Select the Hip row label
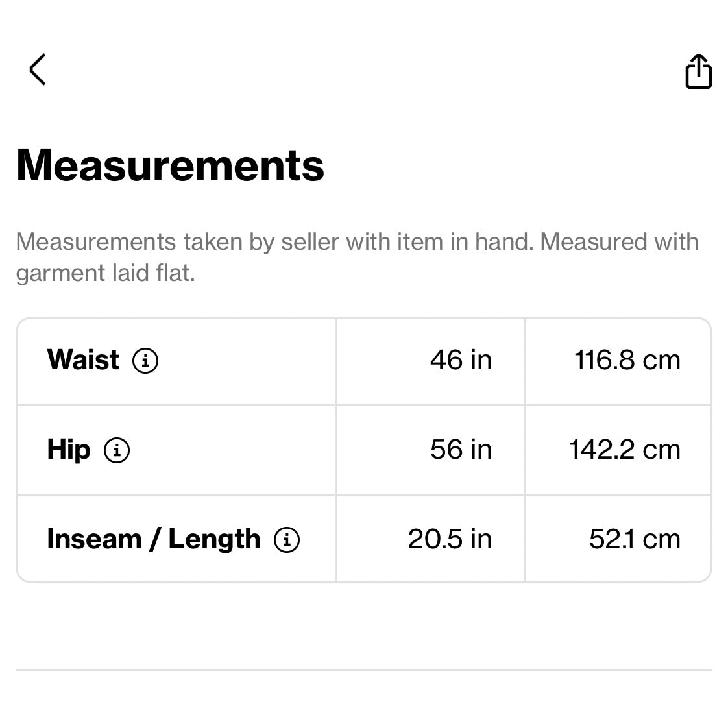Image resolution: width=728 pixels, height=728 pixels. click(68, 450)
